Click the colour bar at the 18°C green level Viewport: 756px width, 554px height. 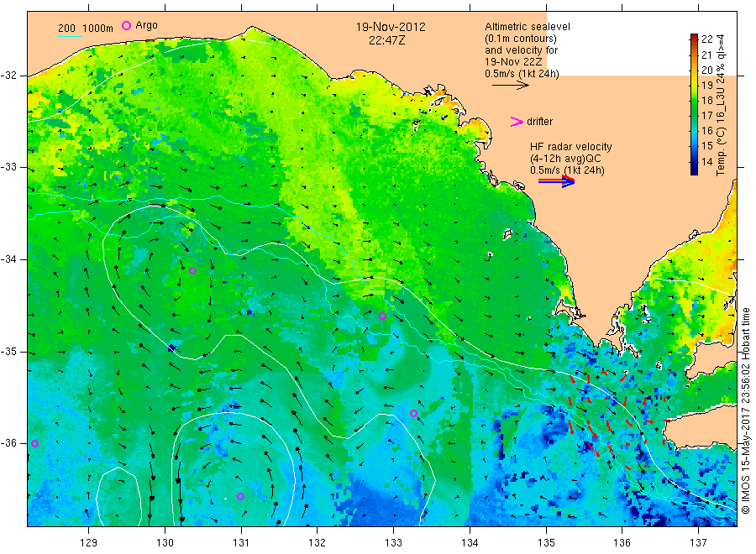pyautogui.click(x=694, y=100)
